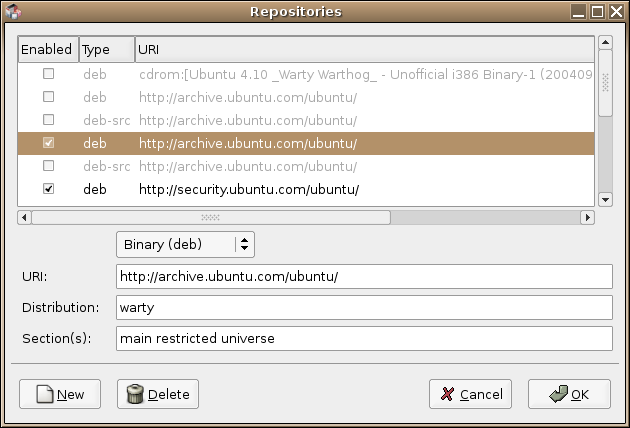The image size is (630, 428).
Task: Click the Delete button with trash icon
Action: (x=158, y=394)
